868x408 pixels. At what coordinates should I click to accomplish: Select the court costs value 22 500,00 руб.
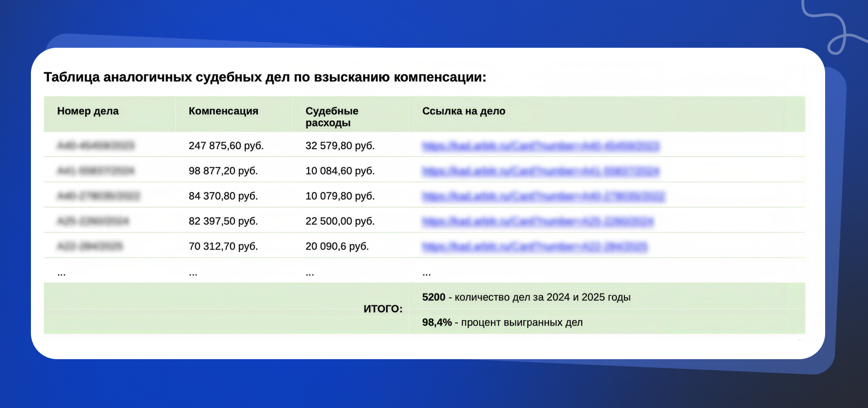340,221
